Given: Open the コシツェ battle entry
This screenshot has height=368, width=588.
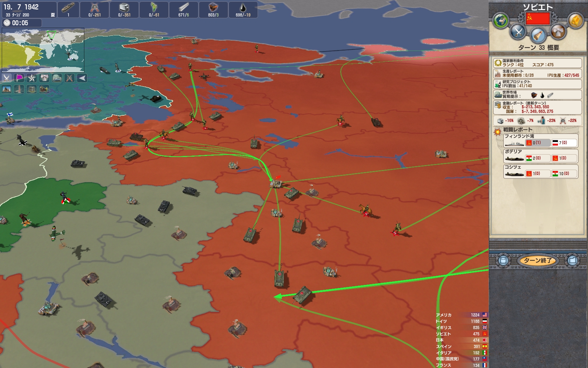Looking at the screenshot, I should click(540, 171).
